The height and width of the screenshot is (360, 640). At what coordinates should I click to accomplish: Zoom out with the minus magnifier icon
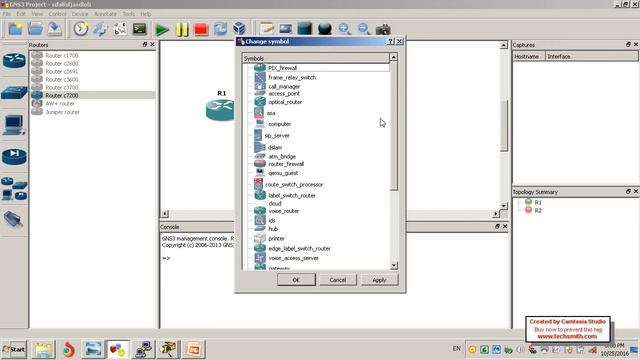pyautogui.click(x=364, y=29)
